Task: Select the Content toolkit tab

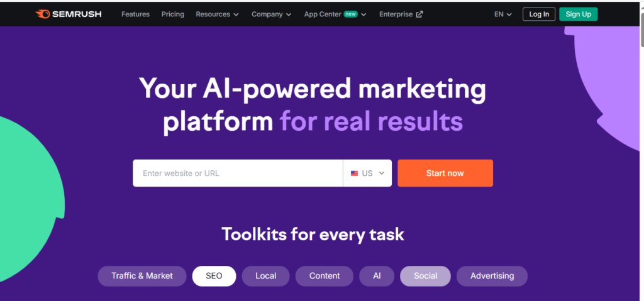Action: (325, 276)
